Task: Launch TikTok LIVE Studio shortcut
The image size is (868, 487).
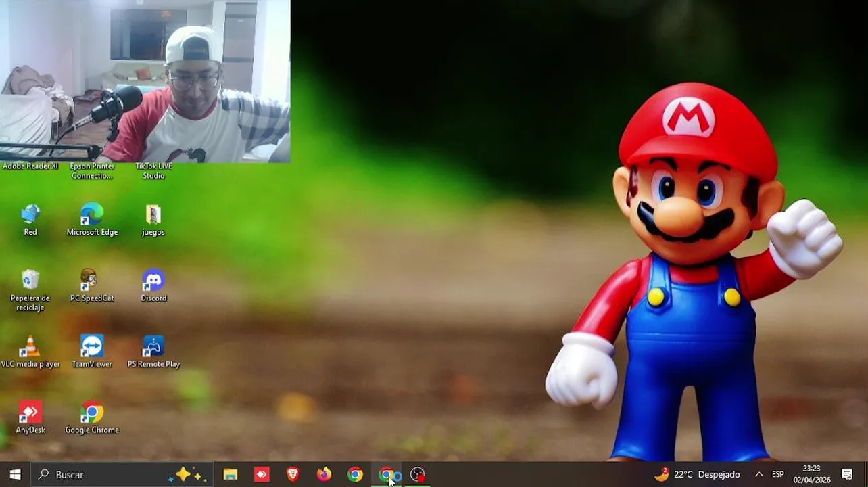Action: pos(153,171)
